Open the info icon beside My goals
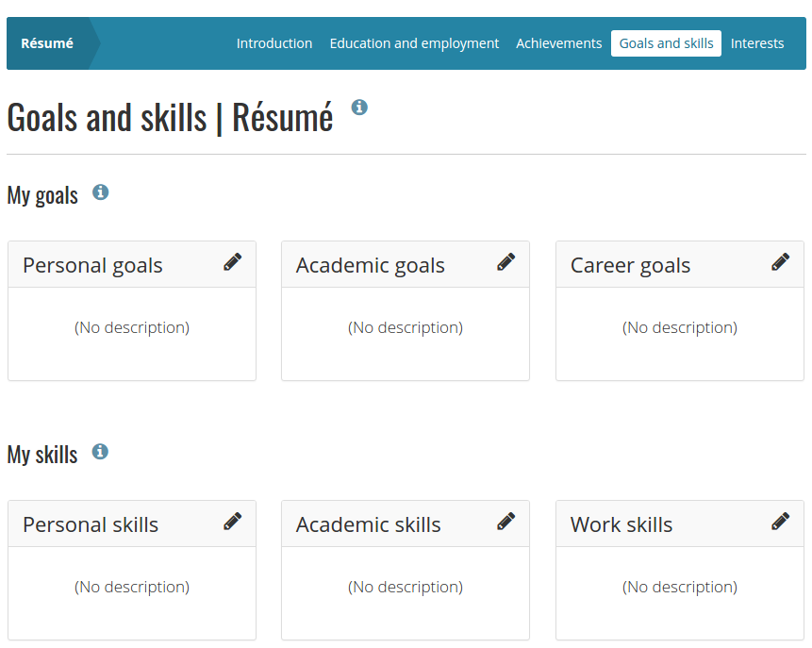 101,192
